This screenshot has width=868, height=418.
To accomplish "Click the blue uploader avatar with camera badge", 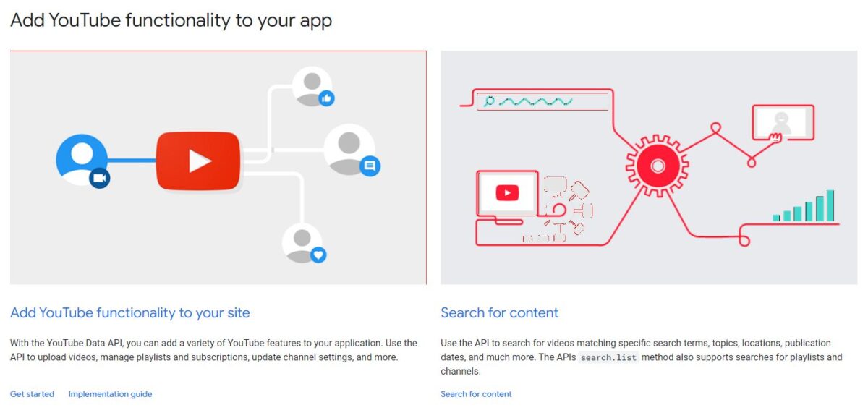I will pyautogui.click(x=82, y=161).
